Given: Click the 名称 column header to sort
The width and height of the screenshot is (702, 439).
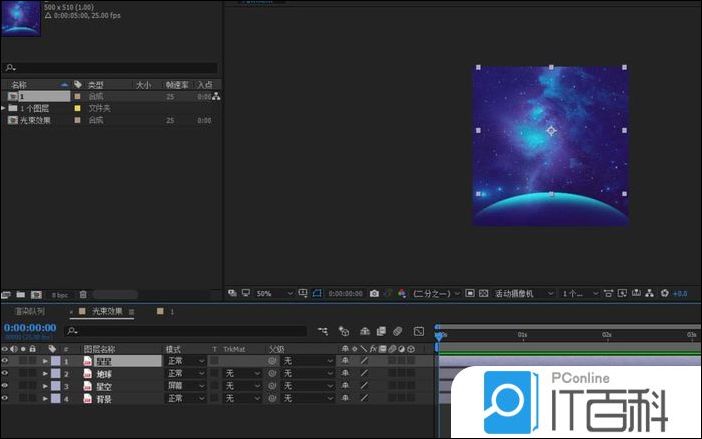Looking at the screenshot, I should coord(20,84).
